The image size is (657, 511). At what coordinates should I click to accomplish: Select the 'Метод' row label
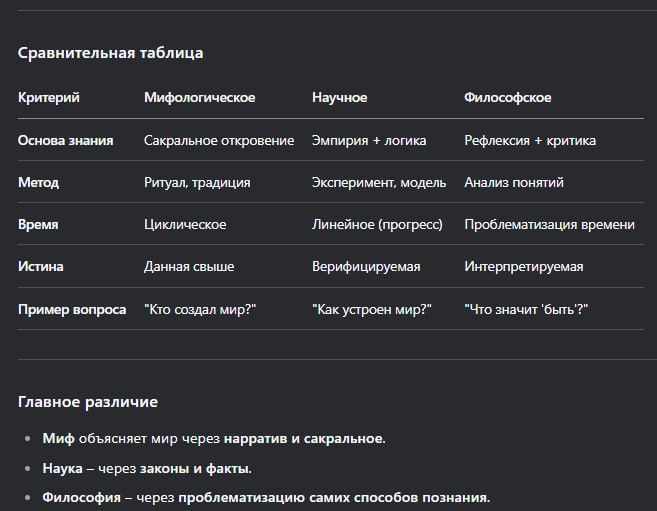coord(39,182)
